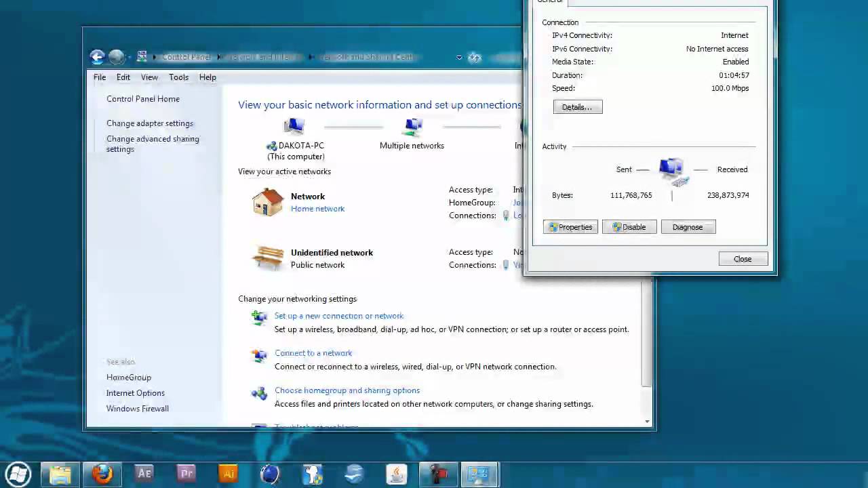Click the bench icon for Unidentified network

[268, 258]
